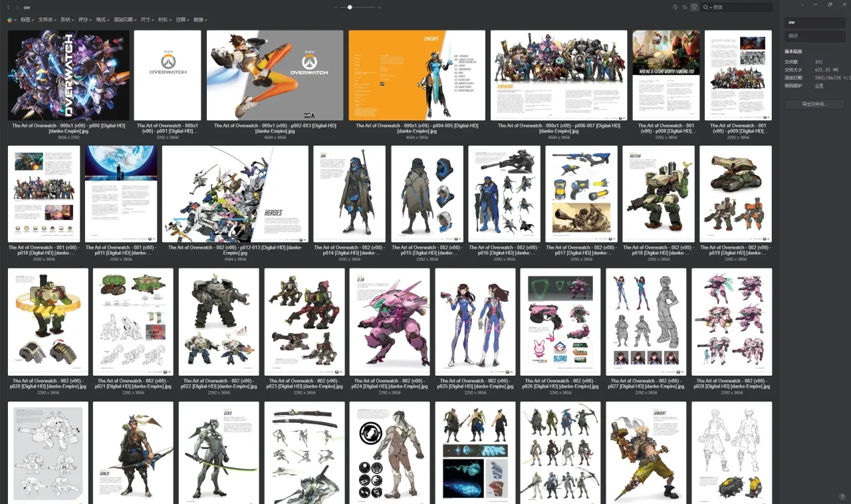Open the grey Bastion robots page p022
The height and width of the screenshot is (504, 851).
point(219,322)
